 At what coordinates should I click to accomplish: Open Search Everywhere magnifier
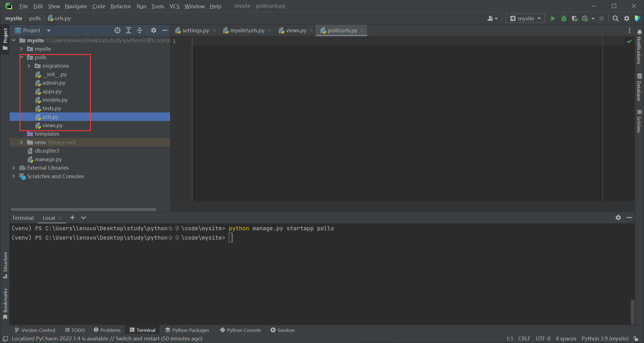pyautogui.click(x=615, y=18)
